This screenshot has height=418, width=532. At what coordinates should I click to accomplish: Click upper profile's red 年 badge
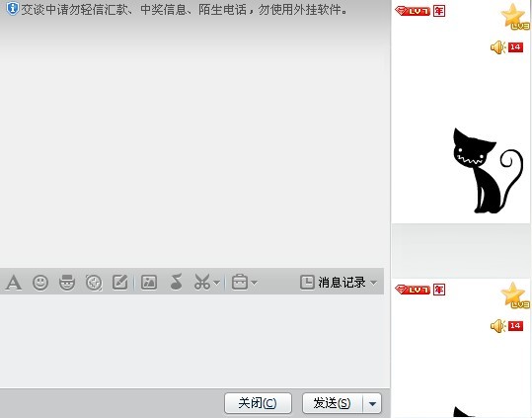click(x=439, y=11)
